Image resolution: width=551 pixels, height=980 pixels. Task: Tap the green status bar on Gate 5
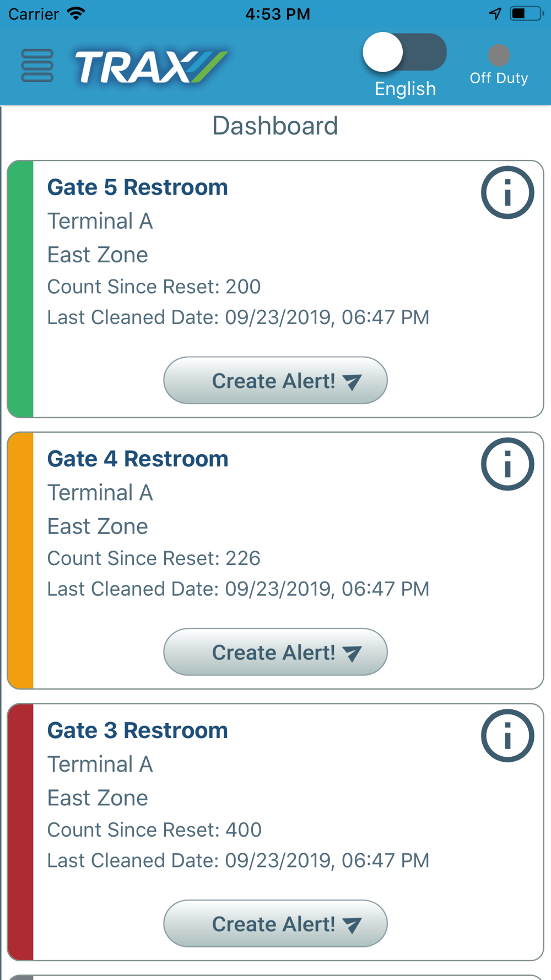pos(21,289)
